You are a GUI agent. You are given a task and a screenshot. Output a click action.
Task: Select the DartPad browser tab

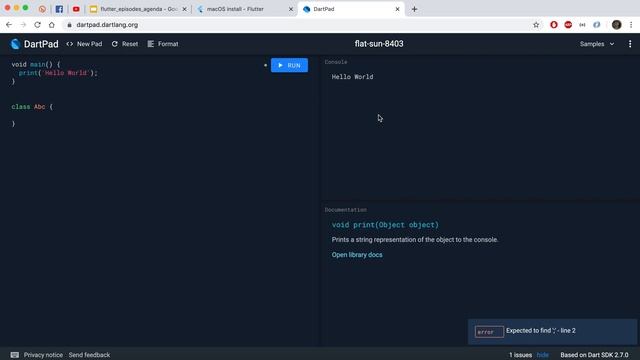click(351, 9)
